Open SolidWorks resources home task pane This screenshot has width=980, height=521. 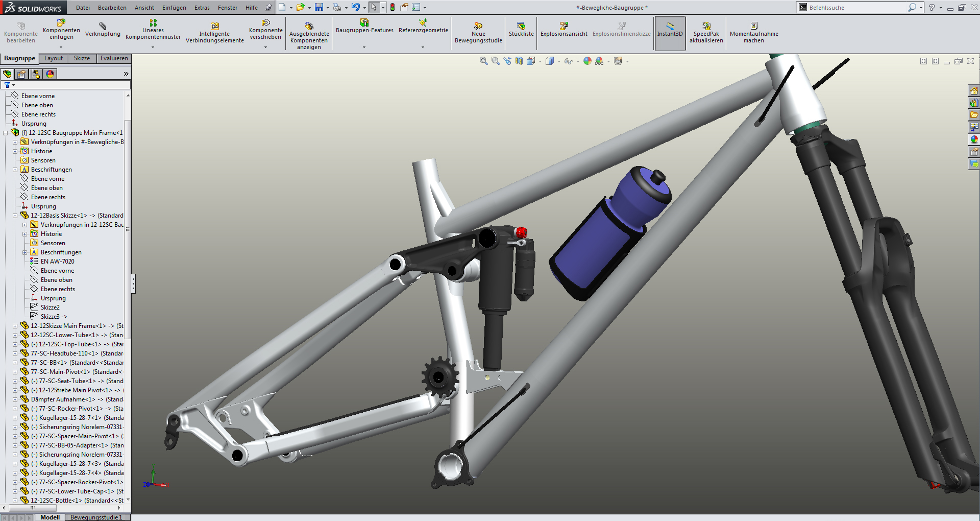(974, 90)
